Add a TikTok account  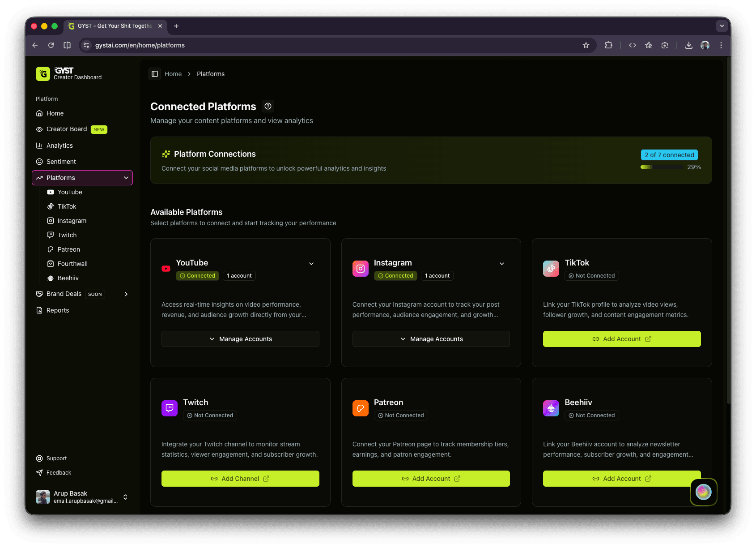point(621,339)
